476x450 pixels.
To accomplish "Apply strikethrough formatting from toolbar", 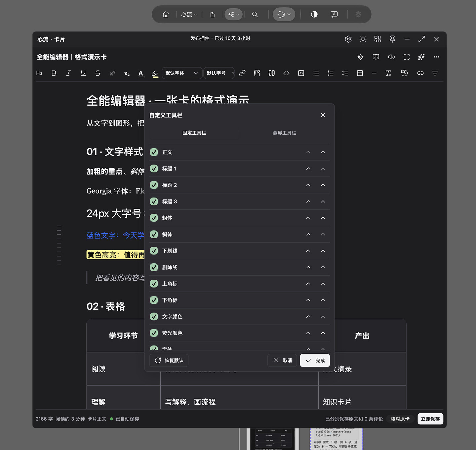I will [x=98, y=73].
